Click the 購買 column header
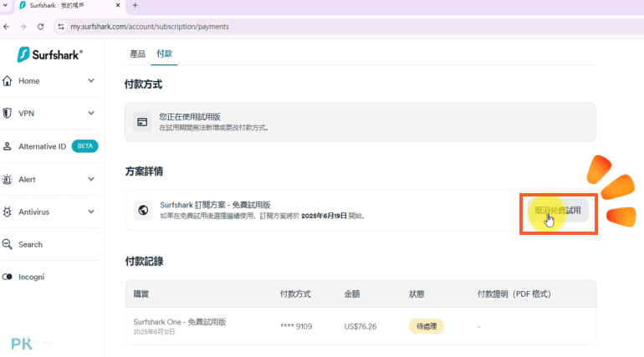Screen dimensions: 644x357 click(141, 293)
